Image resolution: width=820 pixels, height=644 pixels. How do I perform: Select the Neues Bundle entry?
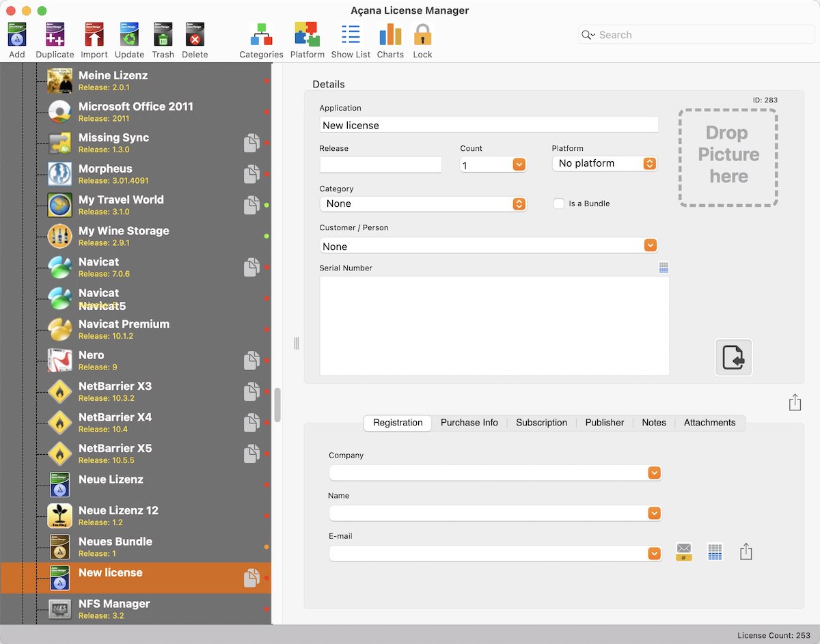click(135, 546)
